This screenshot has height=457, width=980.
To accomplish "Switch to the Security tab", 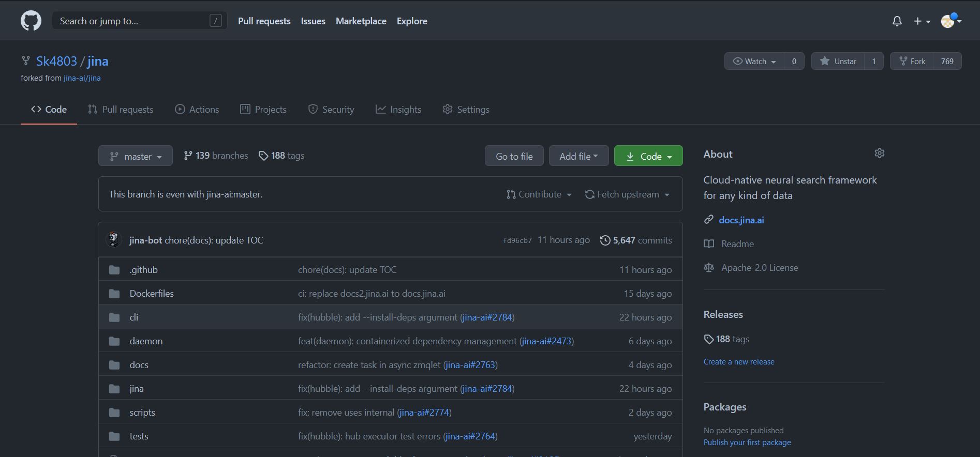I will pyautogui.click(x=331, y=110).
